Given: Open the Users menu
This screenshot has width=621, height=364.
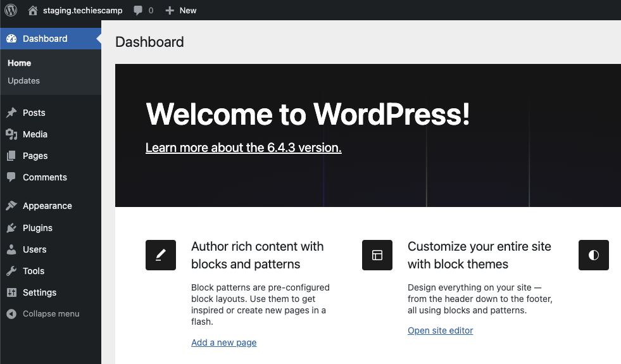Looking at the screenshot, I should coord(34,249).
